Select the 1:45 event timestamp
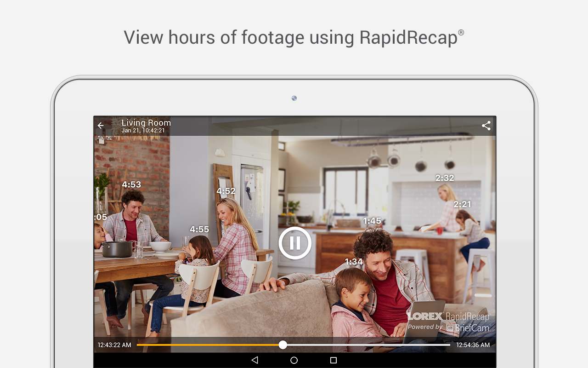Image resolution: width=588 pixels, height=368 pixels. [372, 221]
